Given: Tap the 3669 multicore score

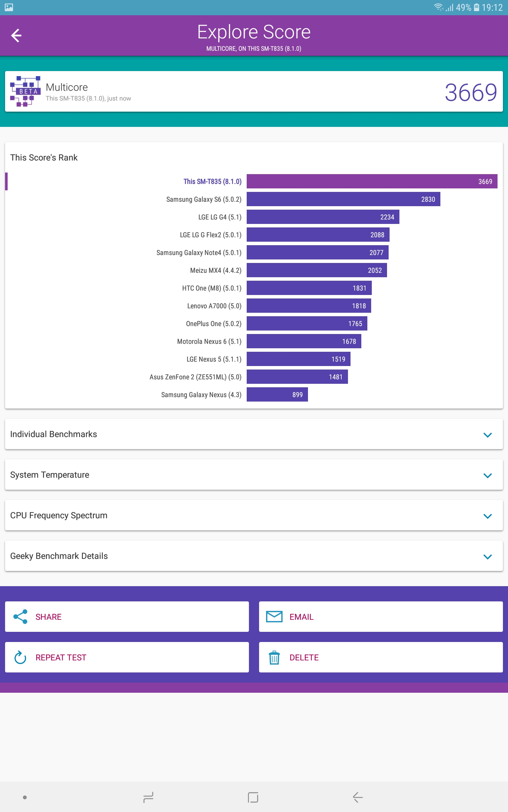Looking at the screenshot, I should (x=471, y=92).
